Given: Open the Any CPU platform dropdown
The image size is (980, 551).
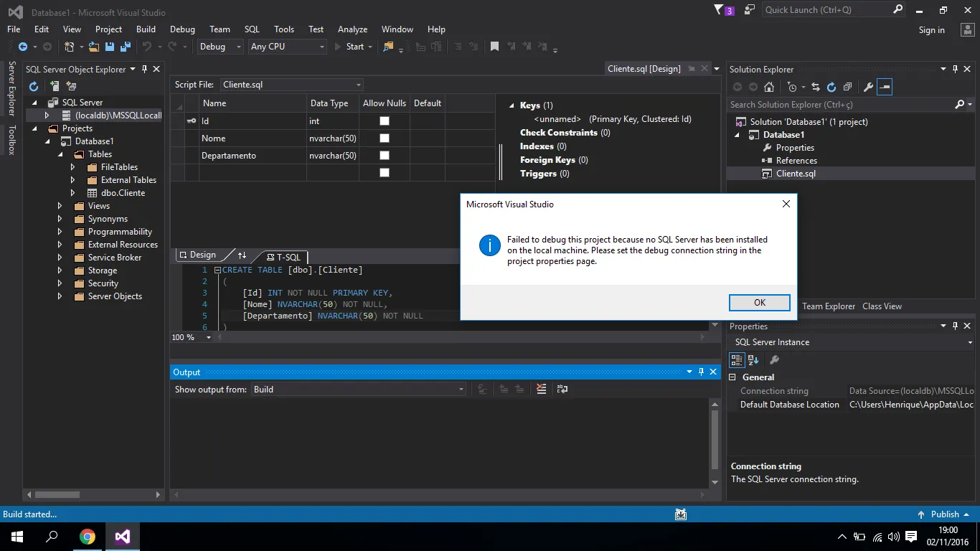Looking at the screenshot, I should coord(287,47).
